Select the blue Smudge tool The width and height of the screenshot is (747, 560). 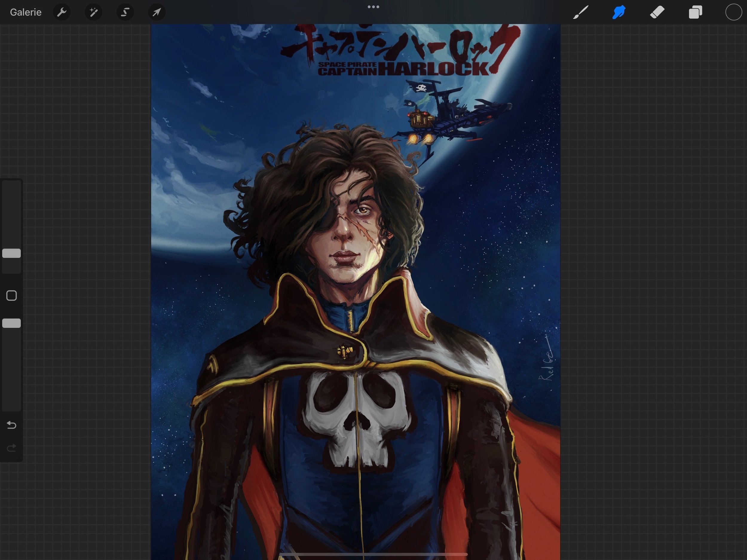(619, 13)
